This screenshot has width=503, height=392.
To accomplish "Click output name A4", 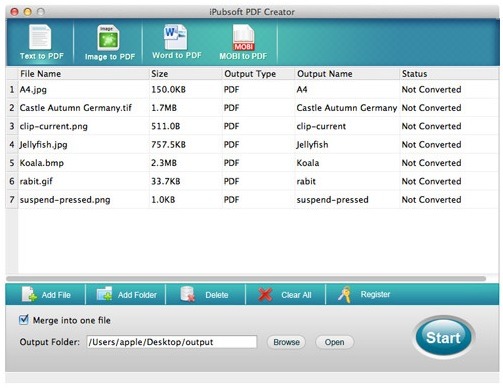I will click(302, 90).
